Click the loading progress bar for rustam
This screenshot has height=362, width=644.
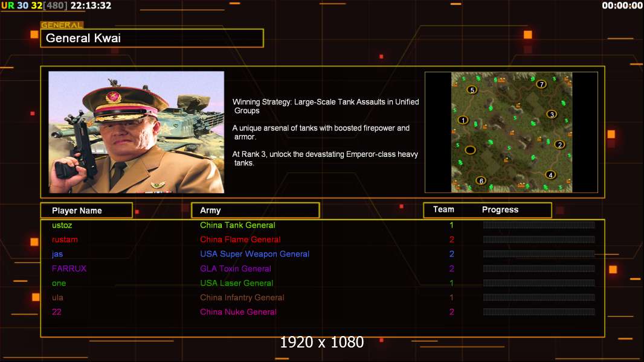pyautogui.click(x=539, y=240)
